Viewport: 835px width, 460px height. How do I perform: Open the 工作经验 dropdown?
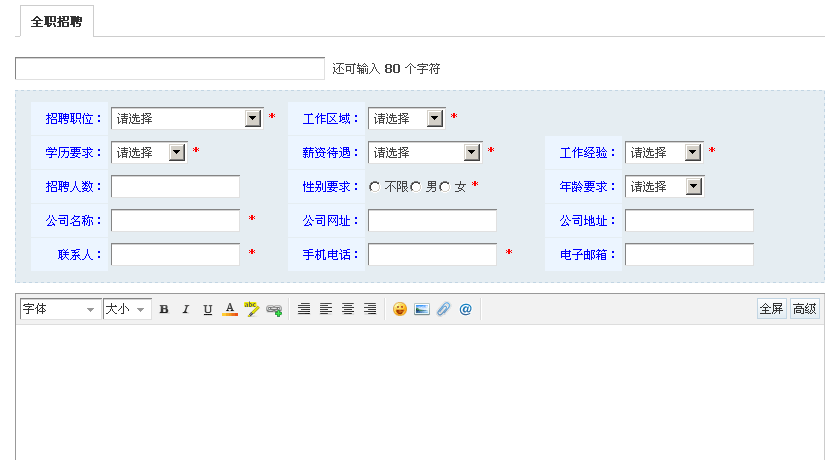pyautogui.click(x=664, y=152)
